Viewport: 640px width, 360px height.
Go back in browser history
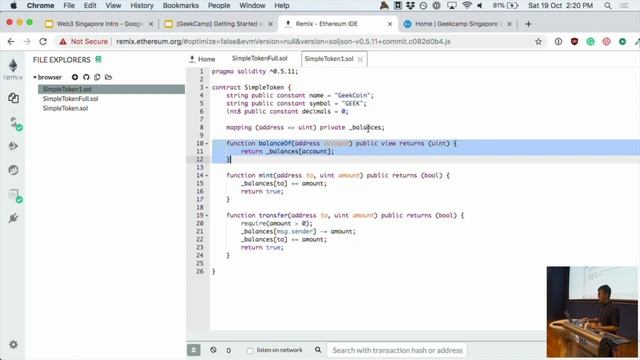pos(11,41)
